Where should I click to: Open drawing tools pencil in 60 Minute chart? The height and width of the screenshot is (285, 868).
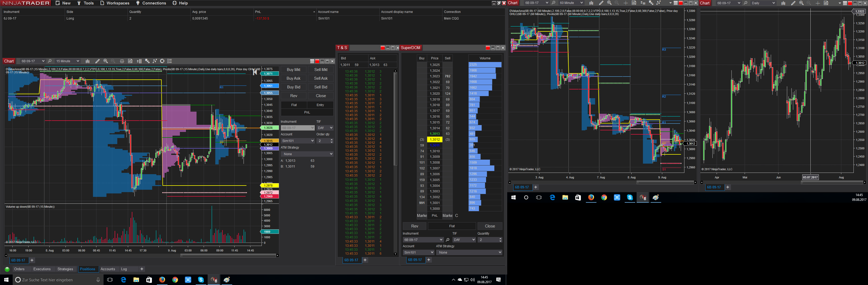[601, 3]
